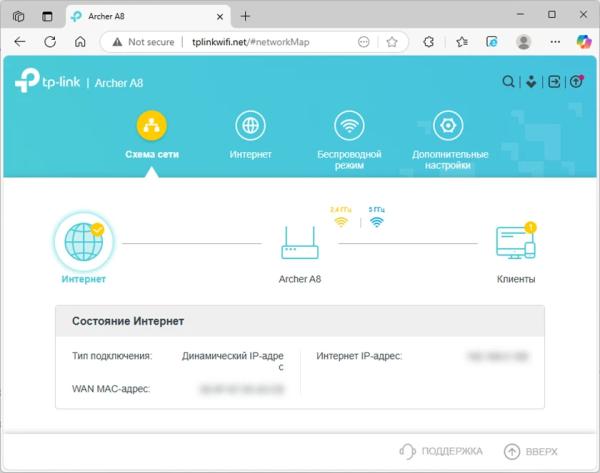Viewport: 600px width, 473px height.
Task: Click the Дополнительные настройки tab label
Action: (450, 160)
